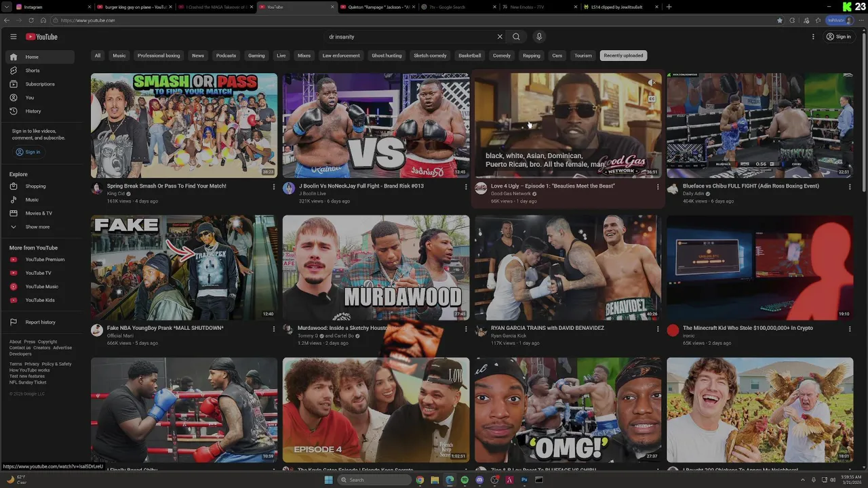The width and height of the screenshot is (868, 488).
Task: Open options for Blueface vs Chibu video
Action: point(850,187)
